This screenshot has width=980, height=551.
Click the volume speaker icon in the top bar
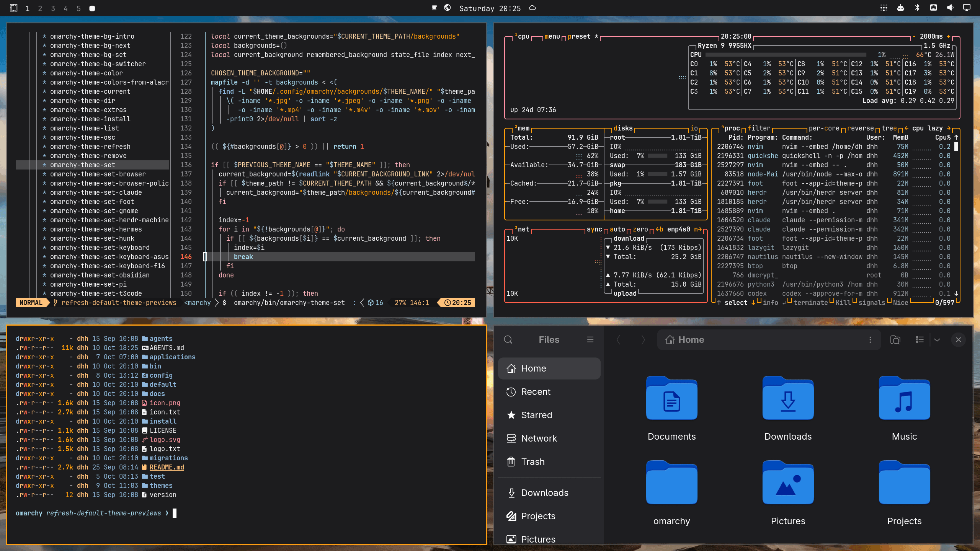pyautogui.click(x=950, y=8)
